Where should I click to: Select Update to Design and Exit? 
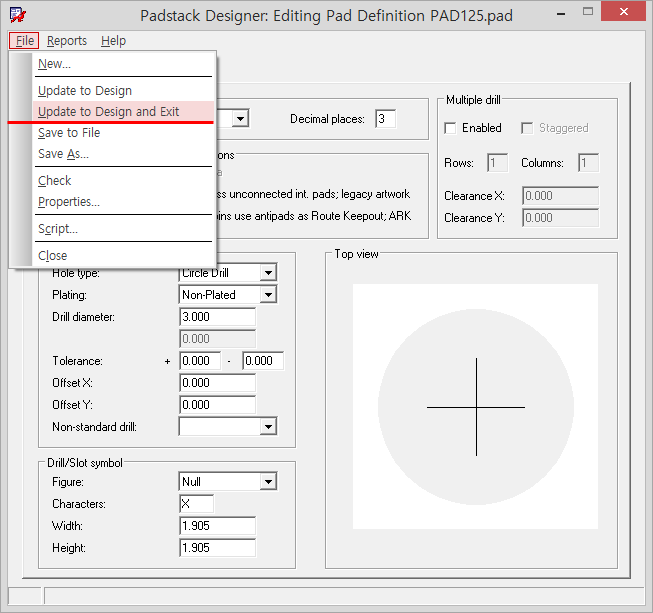pyautogui.click(x=123, y=111)
